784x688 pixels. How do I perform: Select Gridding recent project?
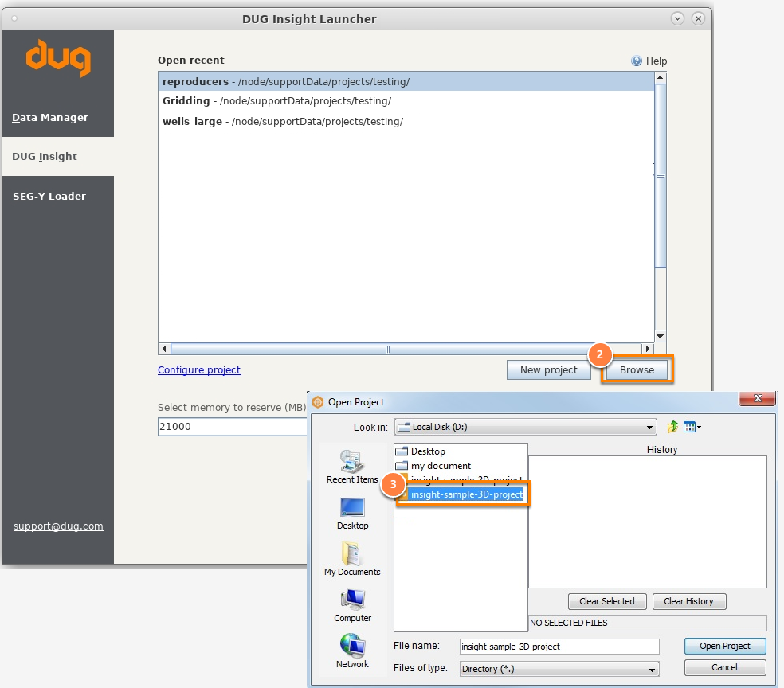click(406, 101)
